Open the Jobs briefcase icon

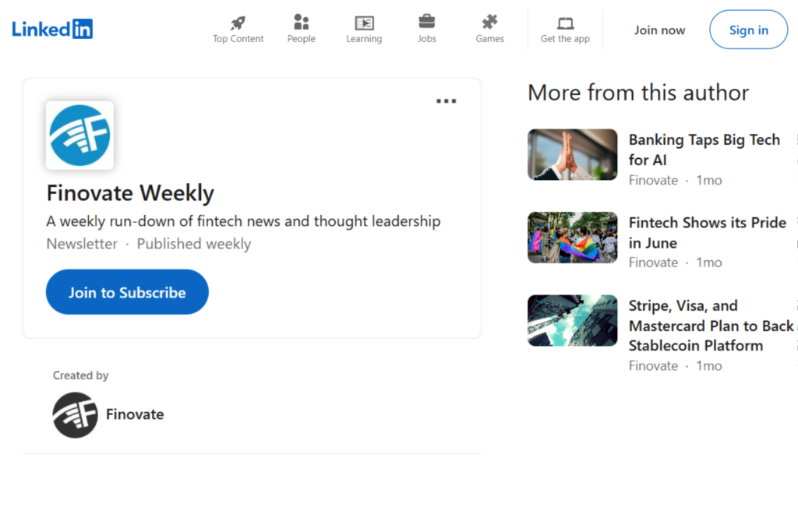[426, 21]
